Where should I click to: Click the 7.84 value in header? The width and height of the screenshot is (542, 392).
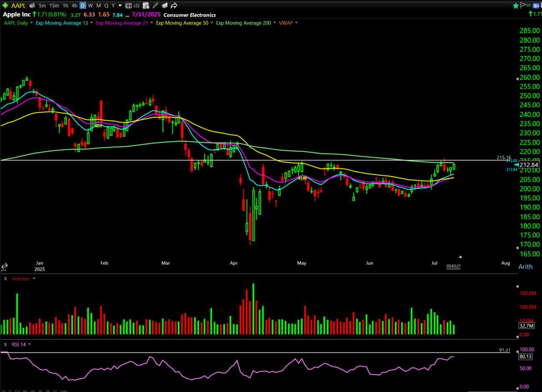(x=117, y=15)
